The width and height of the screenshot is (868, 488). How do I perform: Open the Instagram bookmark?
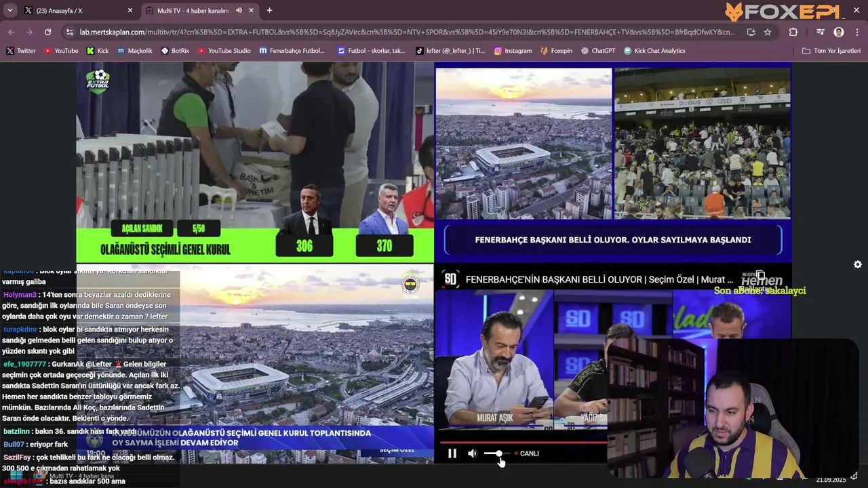(513, 51)
